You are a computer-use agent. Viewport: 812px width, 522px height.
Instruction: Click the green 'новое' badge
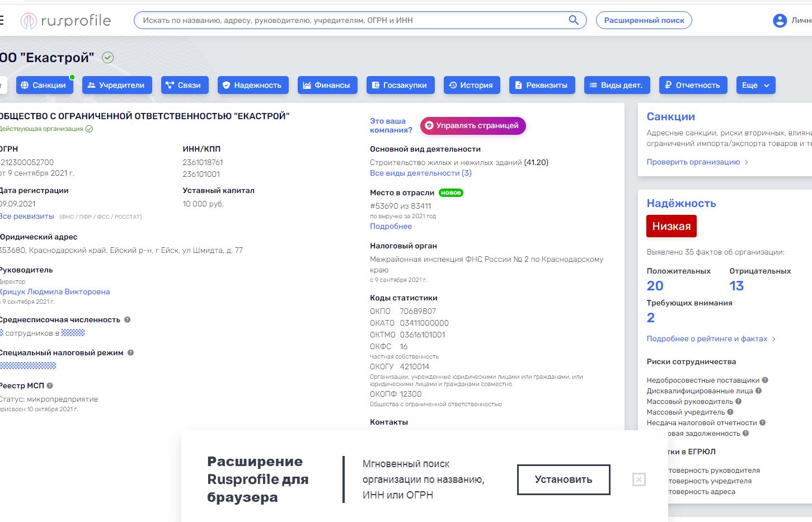[451, 192]
